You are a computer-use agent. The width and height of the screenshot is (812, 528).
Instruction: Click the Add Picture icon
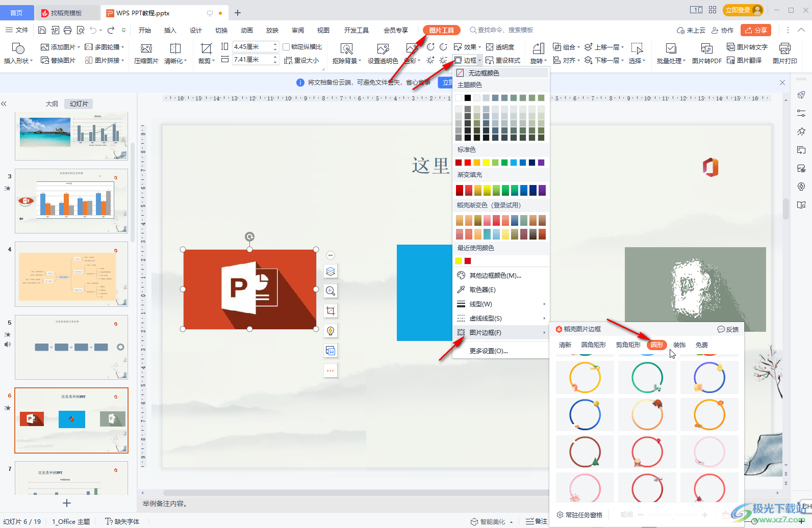coord(45,47)
